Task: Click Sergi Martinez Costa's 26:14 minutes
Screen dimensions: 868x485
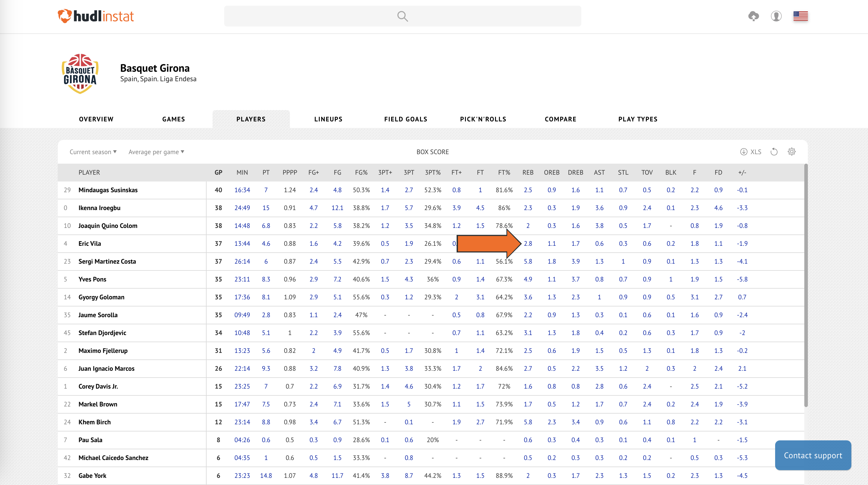Action: tap(242, 261)
